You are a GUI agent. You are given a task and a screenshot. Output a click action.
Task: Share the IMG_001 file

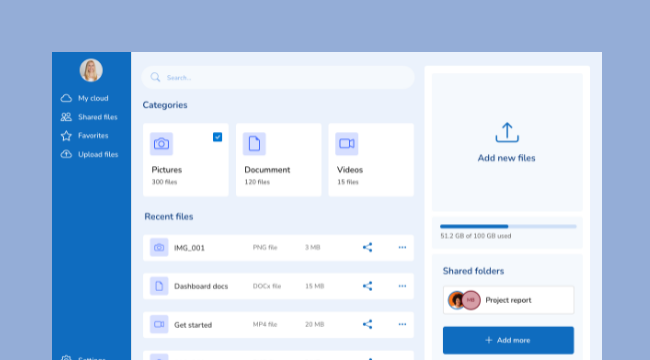pyautogui.click(x=368, y=248)
